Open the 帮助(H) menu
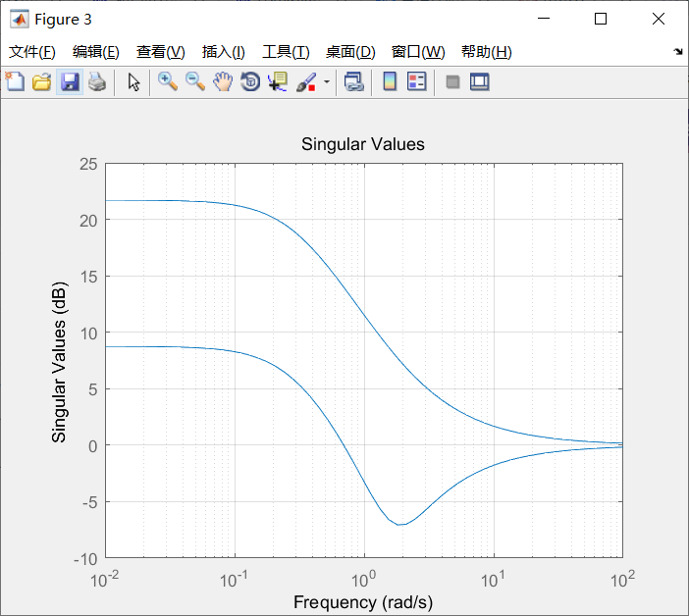689x616 pixels. pos(487,52)
